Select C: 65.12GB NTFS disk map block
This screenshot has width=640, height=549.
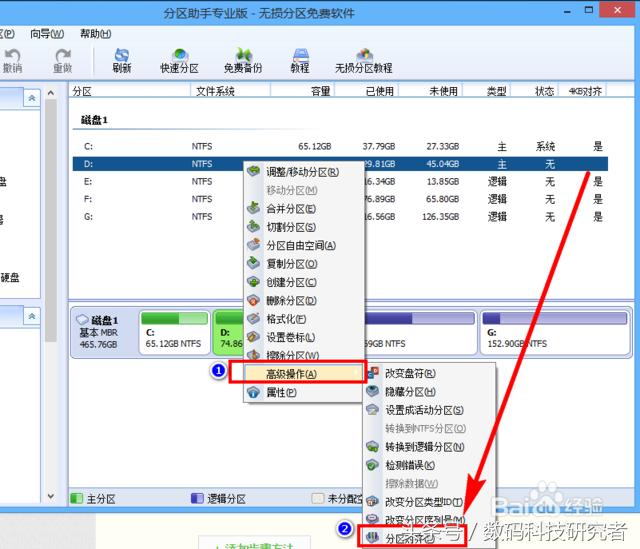tap(174, 333)
